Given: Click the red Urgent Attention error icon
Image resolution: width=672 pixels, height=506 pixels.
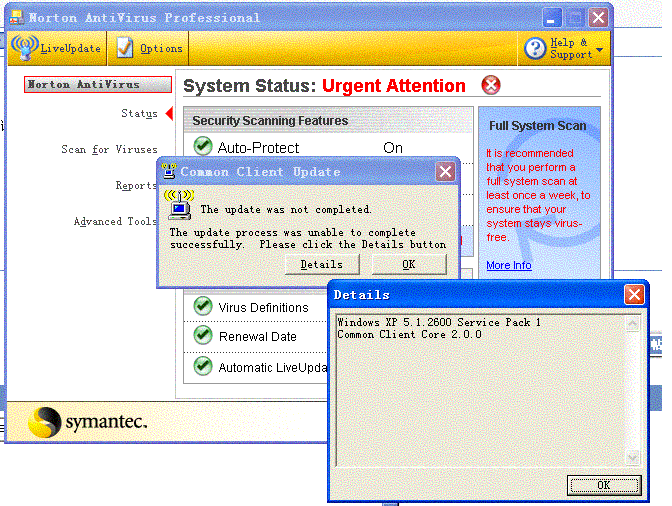Looking at the screenshot, I should point(491,85).
